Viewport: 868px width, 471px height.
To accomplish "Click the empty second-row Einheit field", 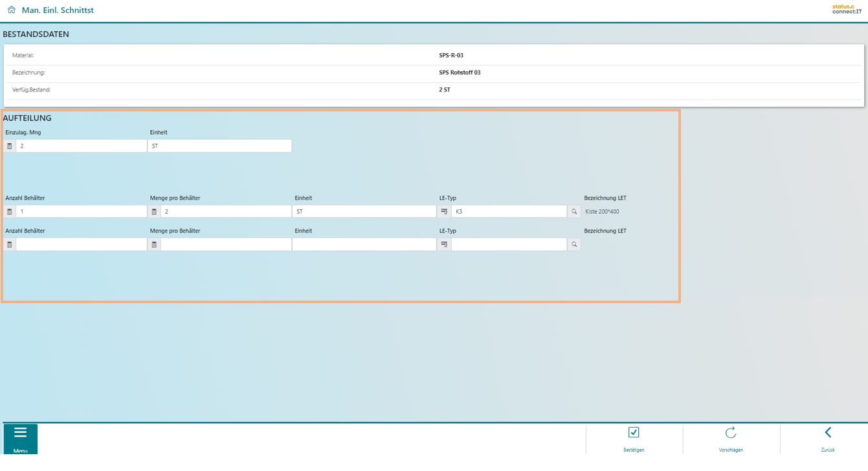I will pos(364,245).
